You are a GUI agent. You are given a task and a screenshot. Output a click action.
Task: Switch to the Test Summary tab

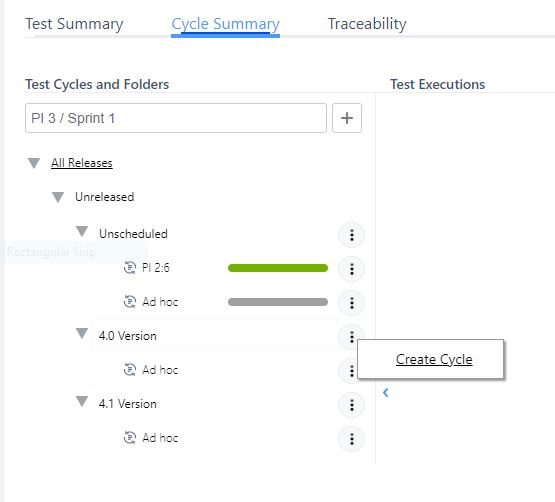[x=74, y=24]
